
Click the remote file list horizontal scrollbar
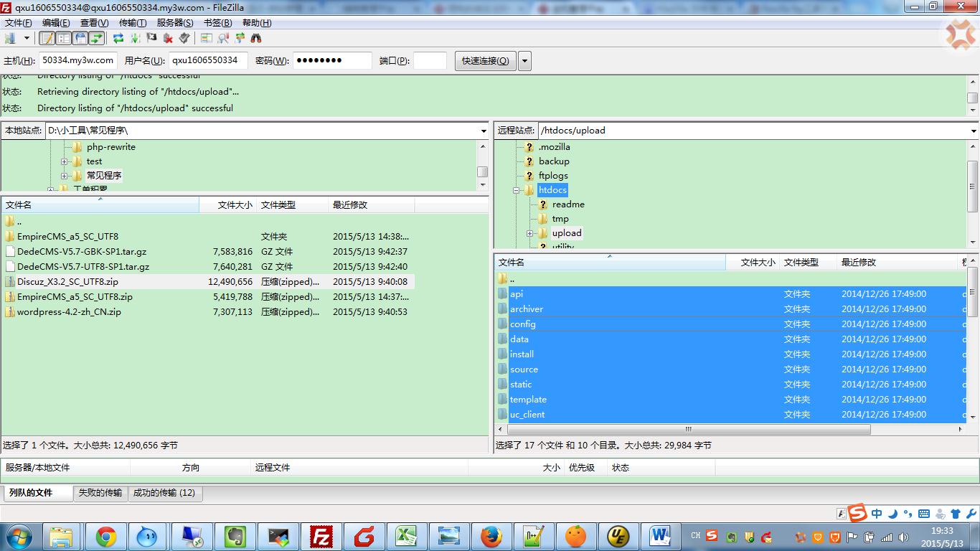tap(689, 430)
